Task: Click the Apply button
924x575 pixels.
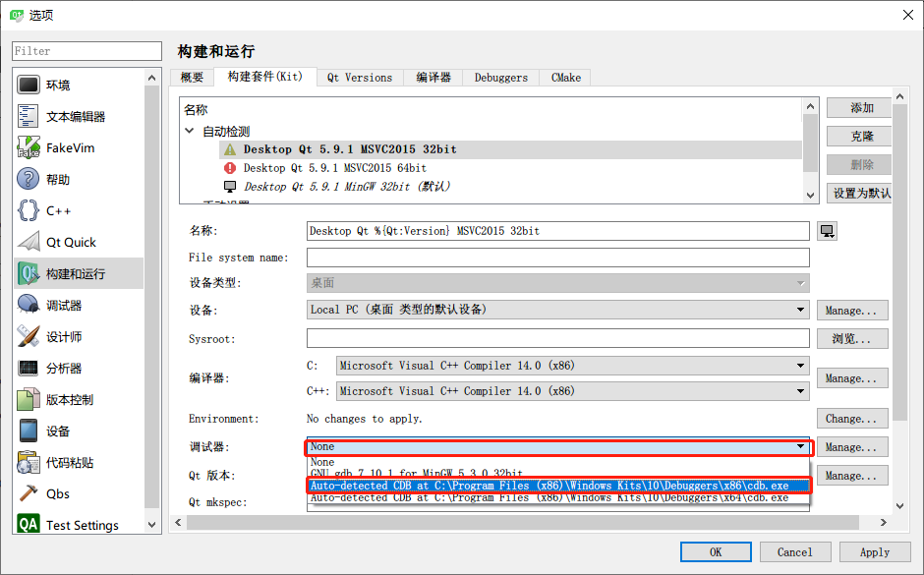Action: pyautogui.click(x=875, y=552)
